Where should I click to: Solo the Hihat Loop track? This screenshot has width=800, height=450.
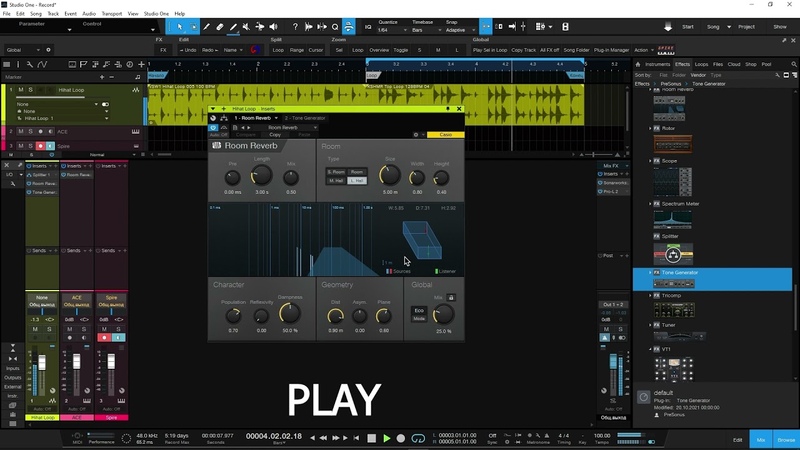[31, 90]
